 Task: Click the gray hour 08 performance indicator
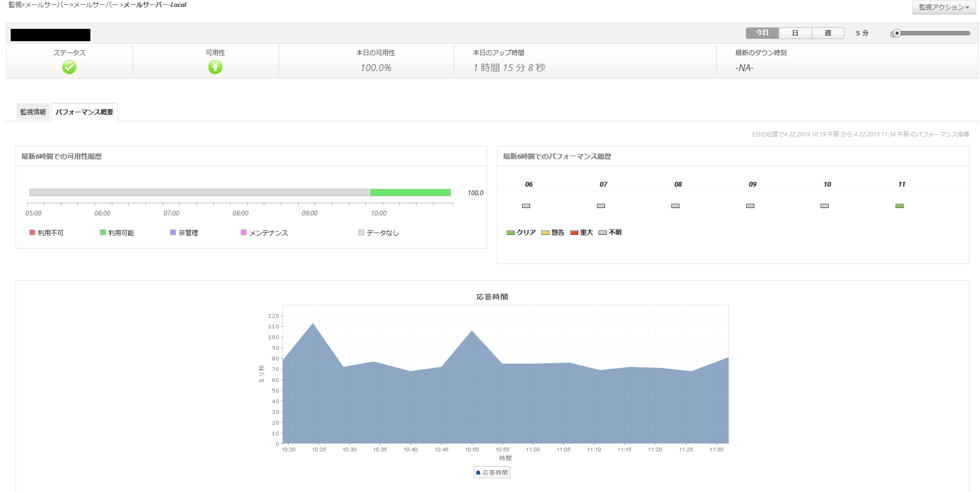click(x=675, y=206)
